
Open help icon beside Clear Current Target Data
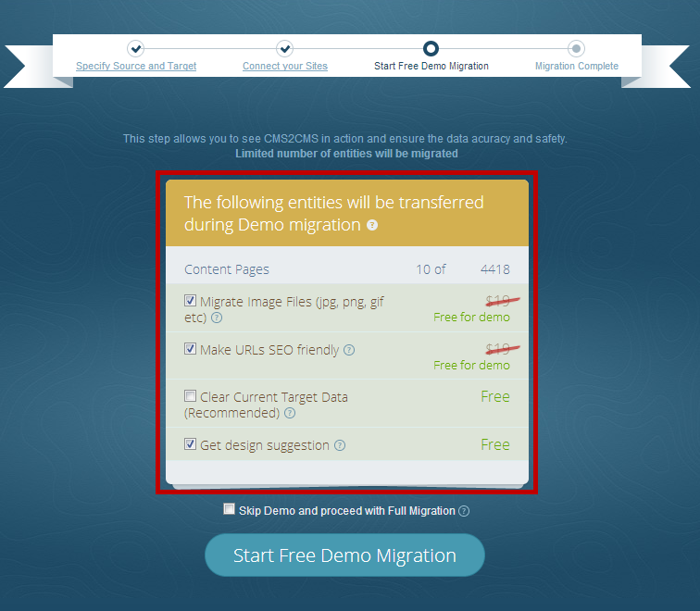pyautogui.click(x=290, y=413)
